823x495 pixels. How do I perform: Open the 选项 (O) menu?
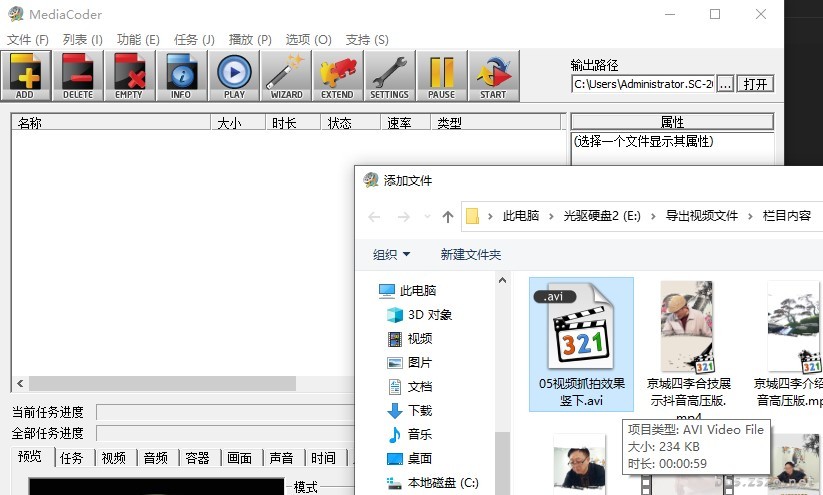(x=309, y=40)
